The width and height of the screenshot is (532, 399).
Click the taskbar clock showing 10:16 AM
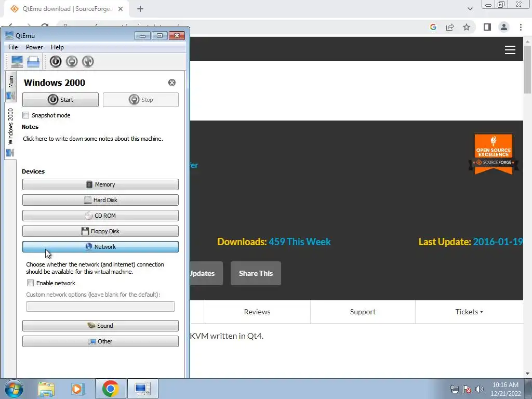pos(505,389)
